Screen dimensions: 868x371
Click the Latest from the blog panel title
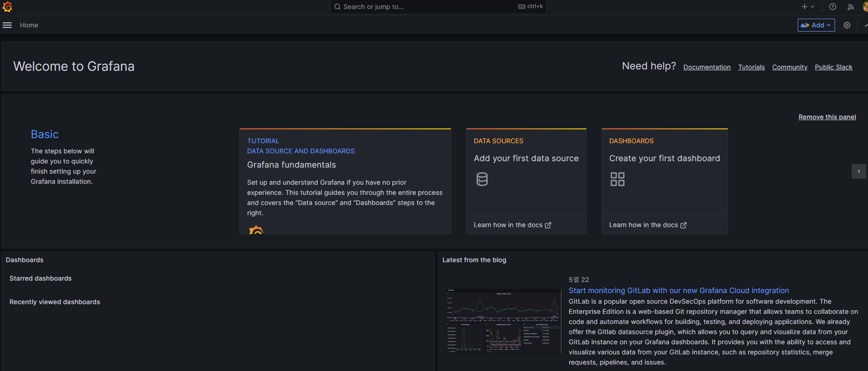pos(474,260)
